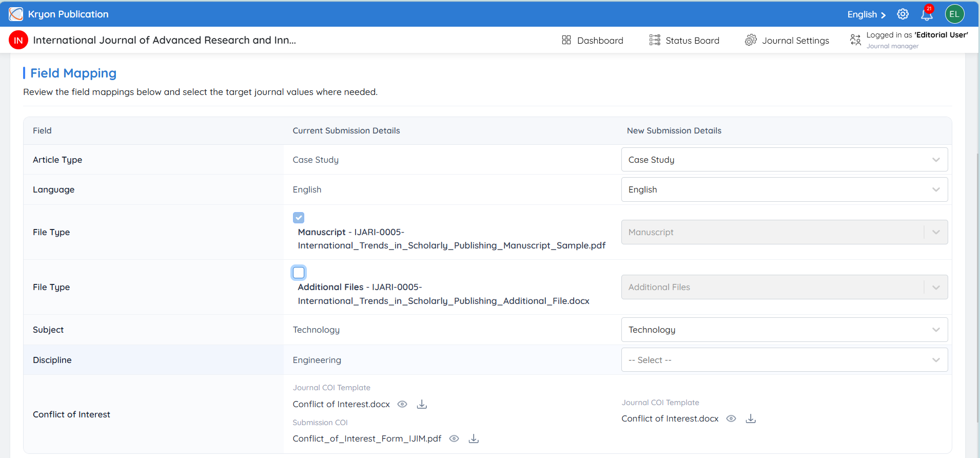Click the page vertical scrollbar
The image size is (980, 458).
(977, 288)
